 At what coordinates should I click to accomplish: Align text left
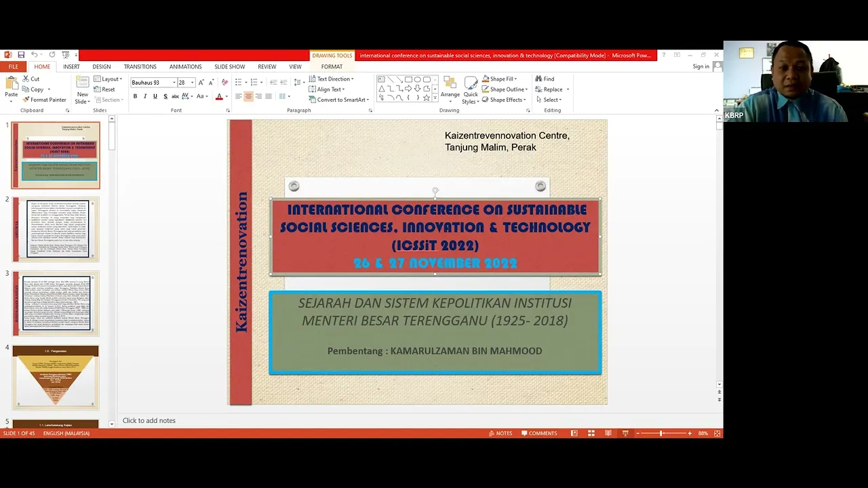(239, 97)
